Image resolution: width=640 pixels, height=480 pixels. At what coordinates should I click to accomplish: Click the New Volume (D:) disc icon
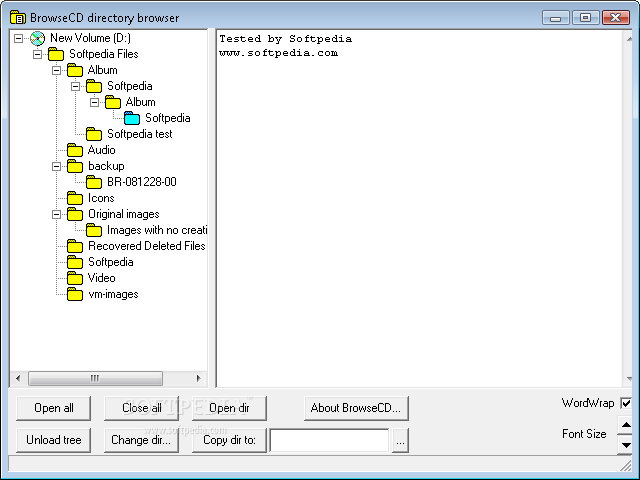tap(38, 38)
